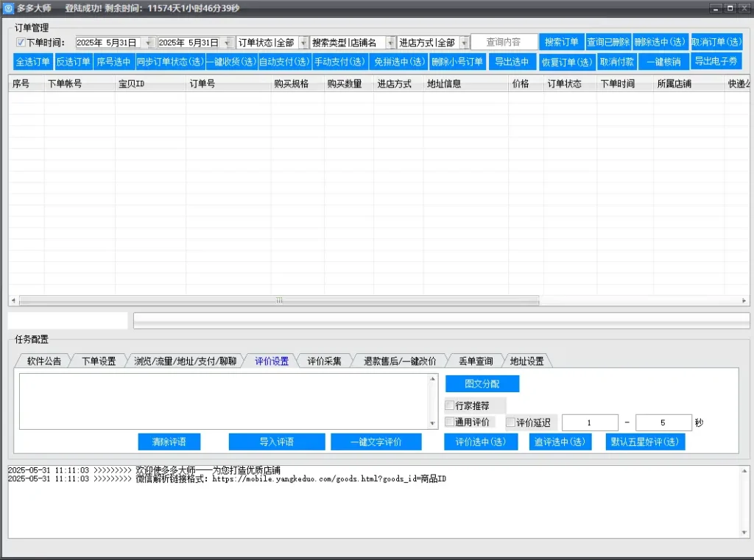Click 追评选中(选) button
This screenshot has width=754, height=560.
click(x=560, y=442)
